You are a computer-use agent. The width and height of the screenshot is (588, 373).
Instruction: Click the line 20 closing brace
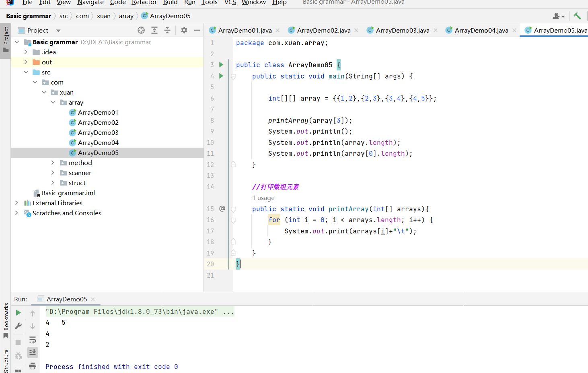coord(238,264)
